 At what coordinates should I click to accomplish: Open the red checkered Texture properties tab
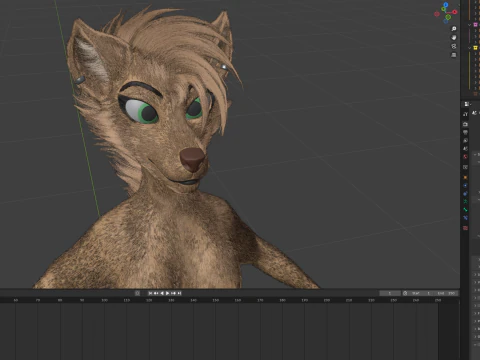click(465, 228)
